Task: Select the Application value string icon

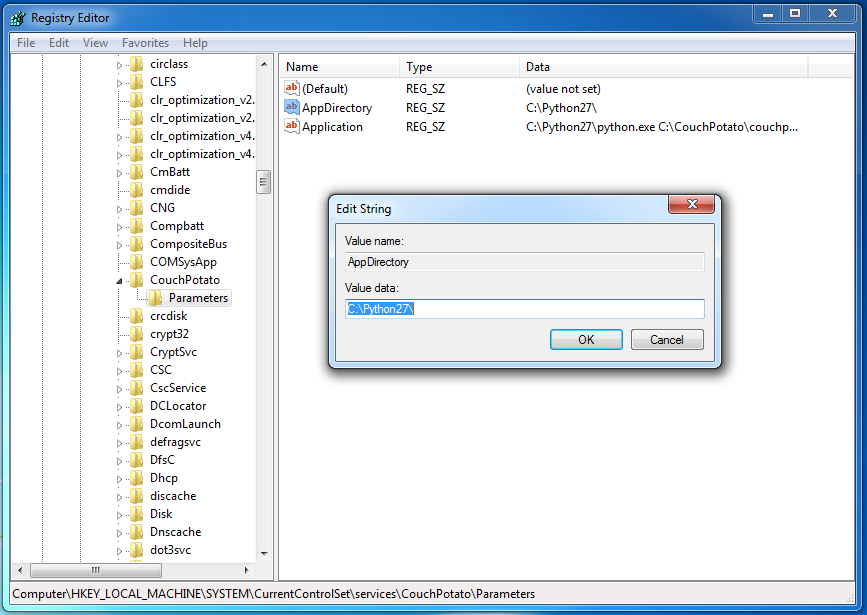Action: [x=291, y=126]
